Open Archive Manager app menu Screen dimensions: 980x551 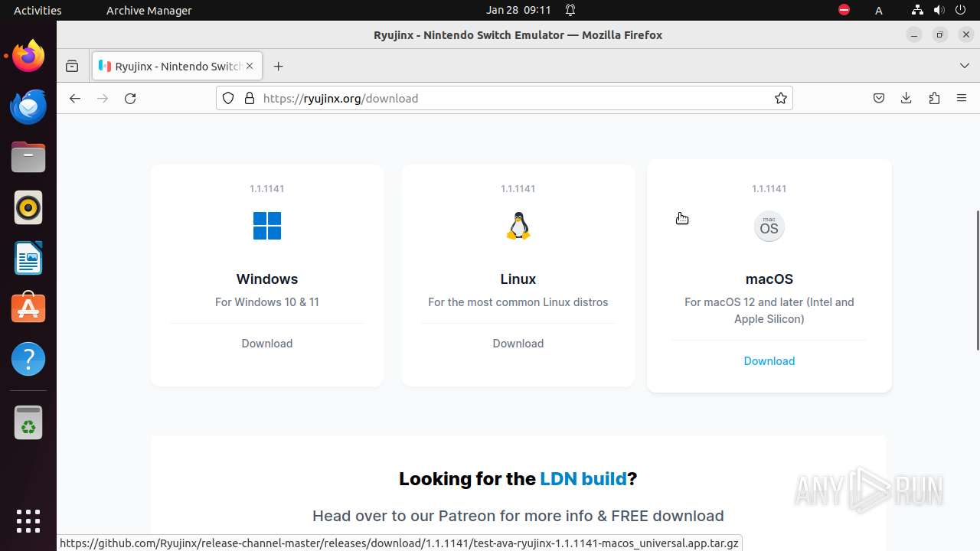point(149,10)
